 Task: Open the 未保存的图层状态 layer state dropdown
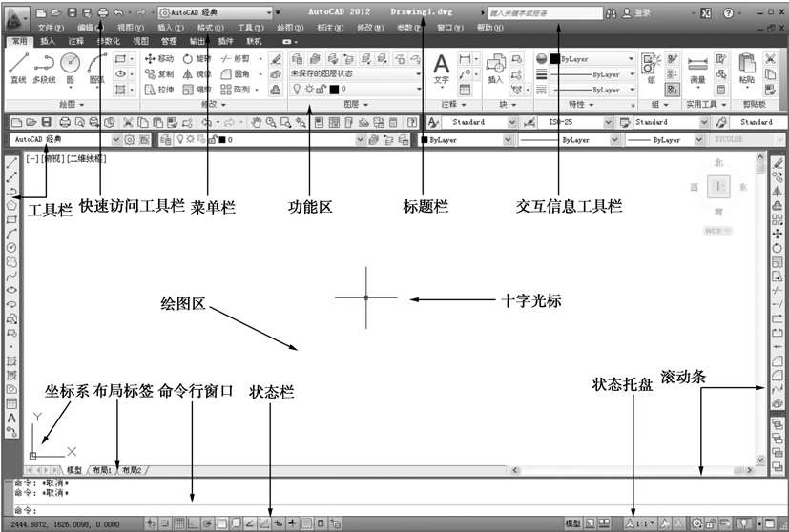coord(356,74)
